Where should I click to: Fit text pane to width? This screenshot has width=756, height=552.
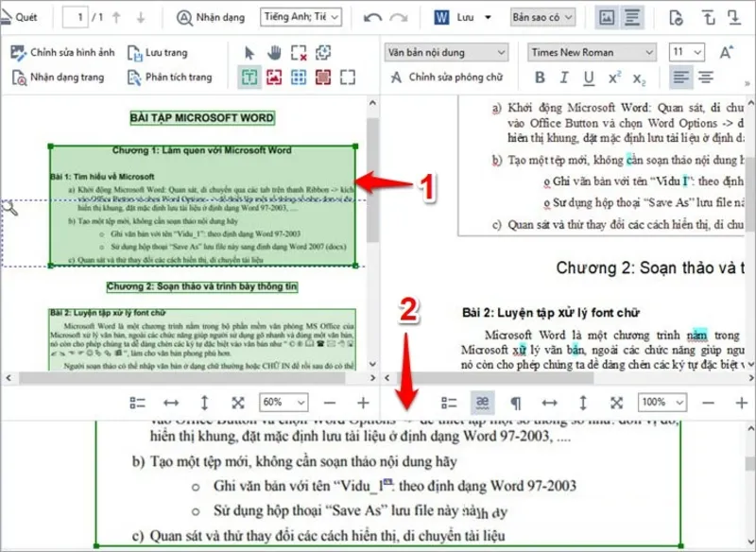tap(550, 403)
